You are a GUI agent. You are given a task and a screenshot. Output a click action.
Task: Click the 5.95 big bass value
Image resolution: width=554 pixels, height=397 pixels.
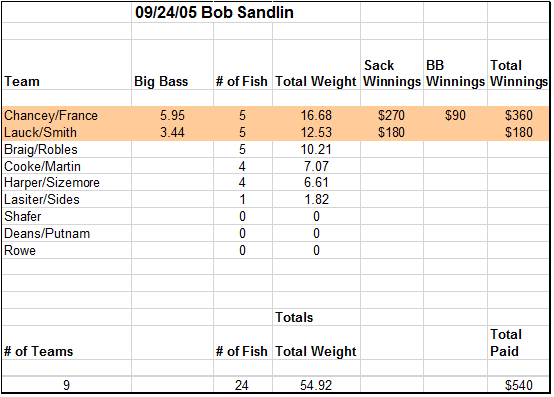pos(172,115)
